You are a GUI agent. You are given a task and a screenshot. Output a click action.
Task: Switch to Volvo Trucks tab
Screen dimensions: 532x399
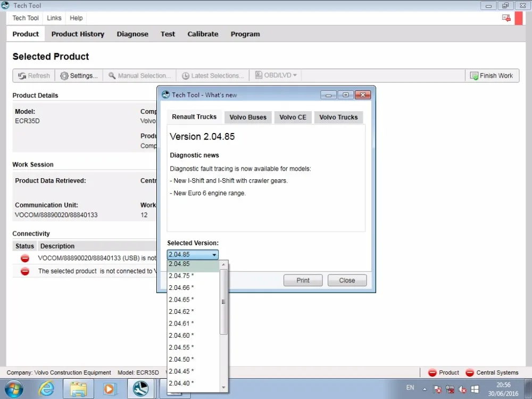[338, 117]
